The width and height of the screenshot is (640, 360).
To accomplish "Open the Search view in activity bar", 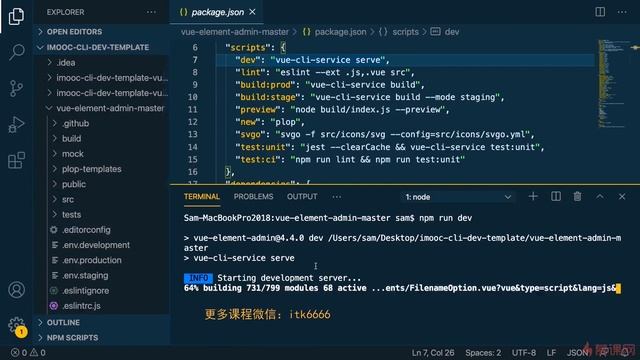I will (16, 52).
